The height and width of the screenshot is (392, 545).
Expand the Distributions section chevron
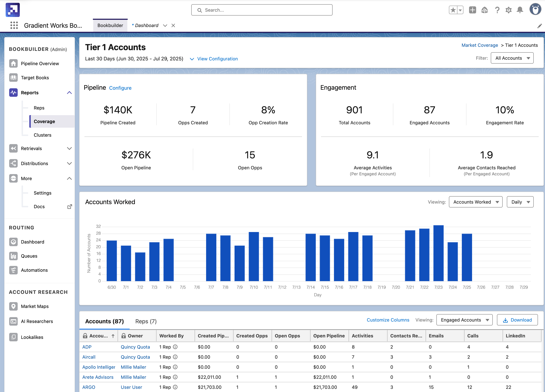point(69,164)
